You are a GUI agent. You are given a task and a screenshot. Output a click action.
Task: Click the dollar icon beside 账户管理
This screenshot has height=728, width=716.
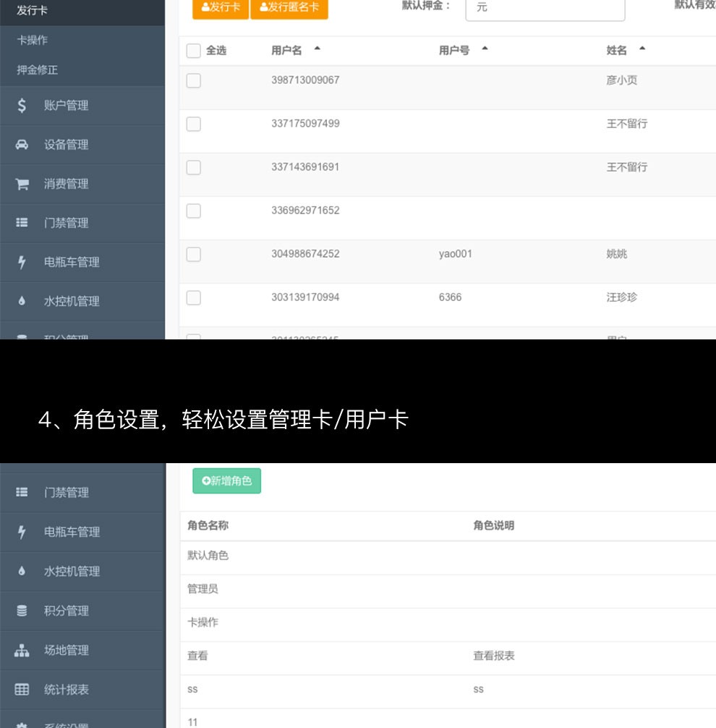point(22,106)
